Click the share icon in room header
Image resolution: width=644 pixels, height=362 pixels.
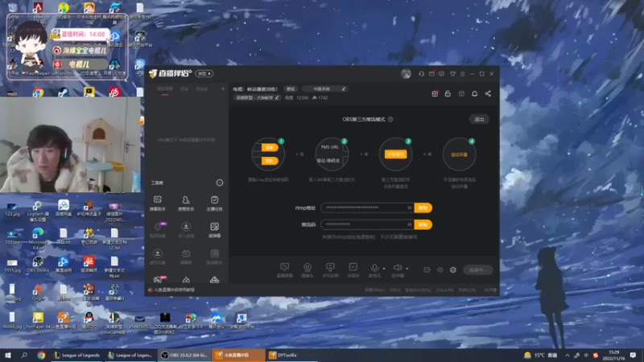tap(488, 93)
